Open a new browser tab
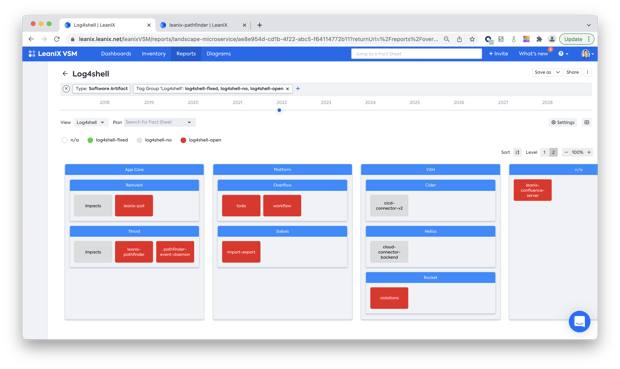The height and width of the screenshot is (369, 620). coord(259,25)
